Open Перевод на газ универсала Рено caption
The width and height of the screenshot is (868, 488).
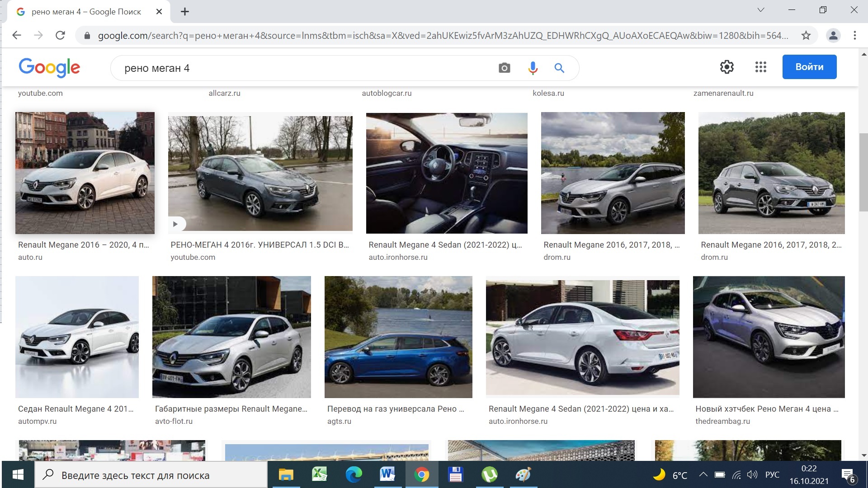coord(396,409)
